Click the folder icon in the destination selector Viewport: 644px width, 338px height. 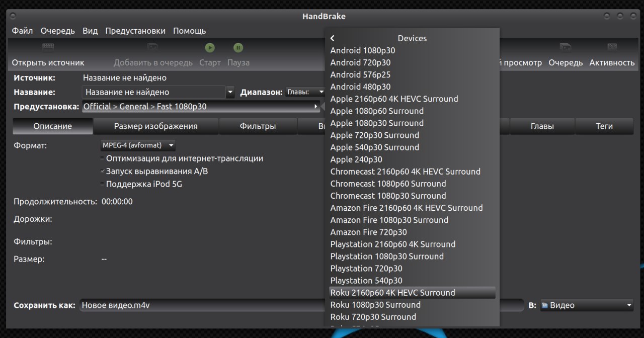[544, 305]
